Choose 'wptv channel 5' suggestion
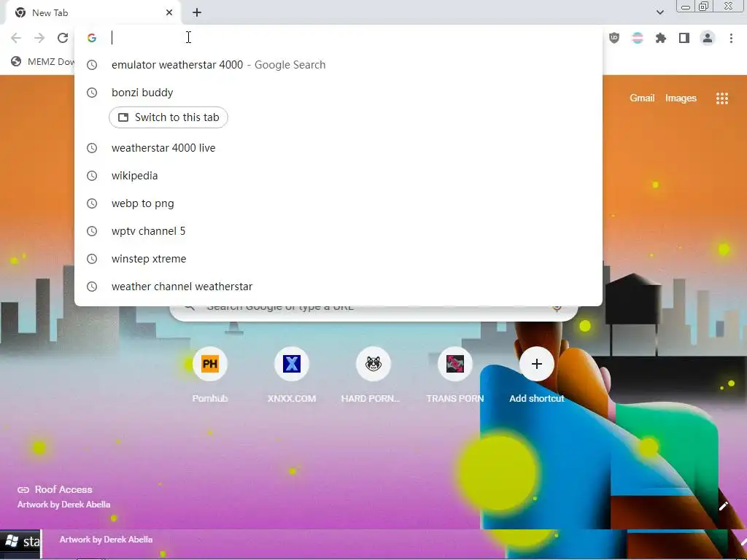The height and width of the screenshot is (560, 747). [x=338, y=231]
